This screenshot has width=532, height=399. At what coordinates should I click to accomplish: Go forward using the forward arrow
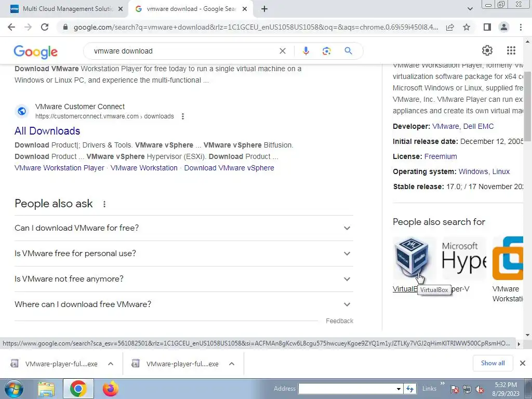pyautogui.click(x=28, y=27)
